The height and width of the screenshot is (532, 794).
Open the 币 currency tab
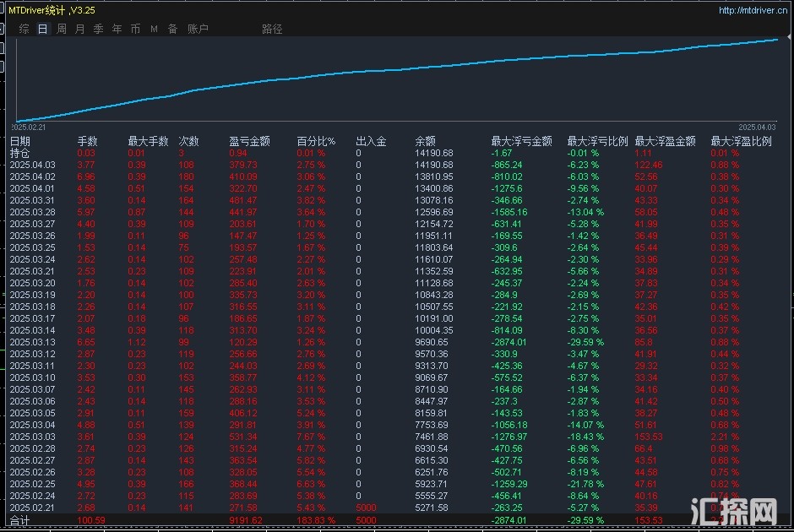135,29
